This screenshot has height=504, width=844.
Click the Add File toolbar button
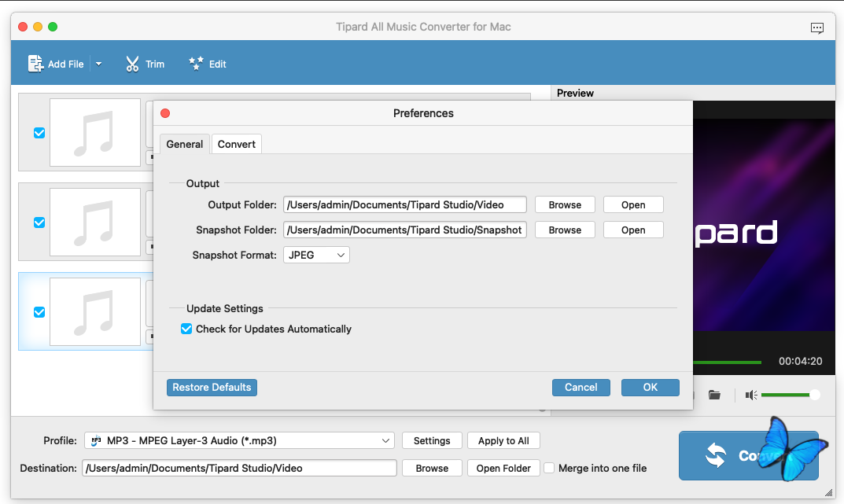click(56, 64)
